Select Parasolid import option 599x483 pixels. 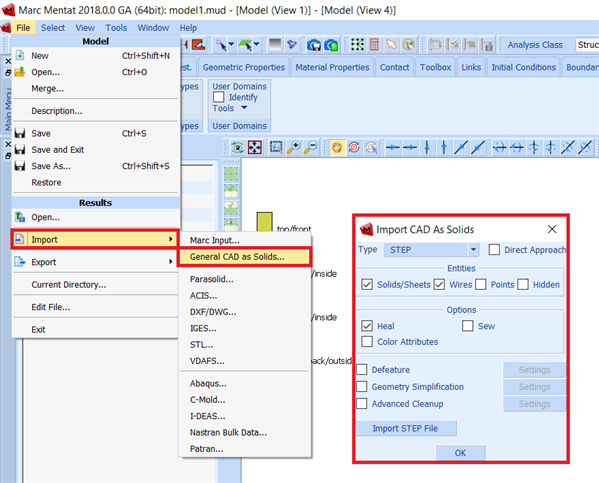245,279
